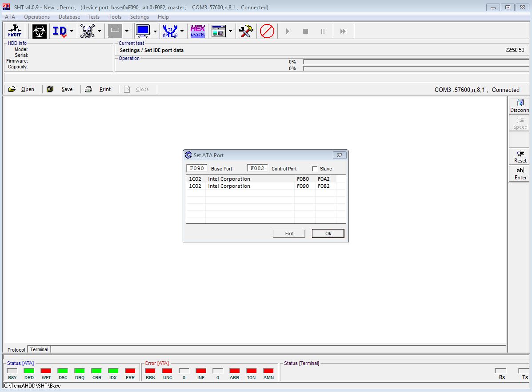The width and height of the screenshot is (532, 392).
Task: Expand the dropdown beside gray drive icon
Action: coord(127,31)
